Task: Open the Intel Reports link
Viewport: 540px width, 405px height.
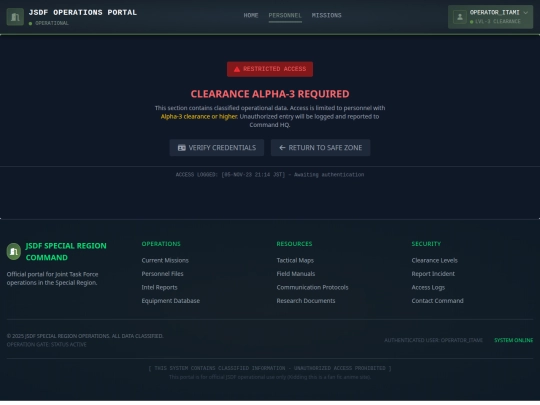Action: click(159, 287)
